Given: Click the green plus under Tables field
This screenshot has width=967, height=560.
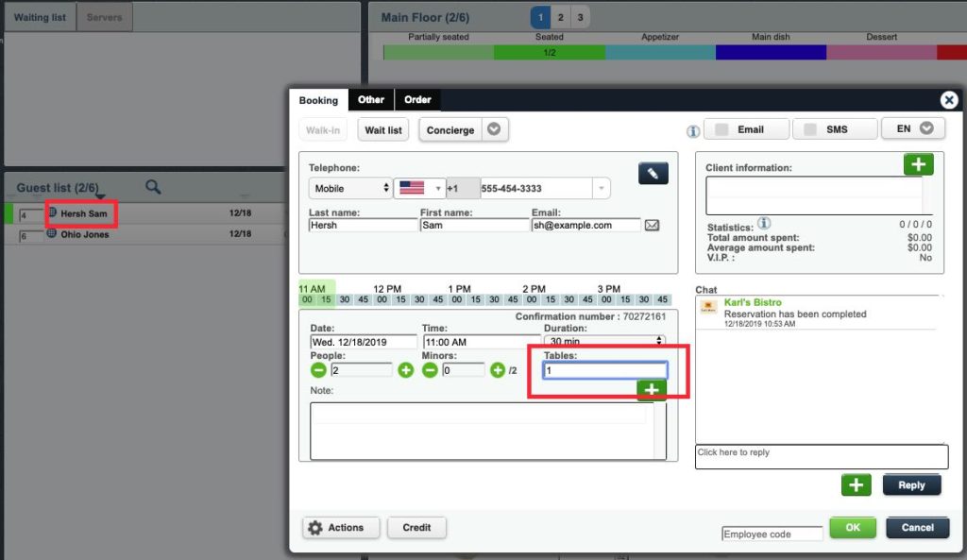Looking at the screenshot, I should point(651,389).
